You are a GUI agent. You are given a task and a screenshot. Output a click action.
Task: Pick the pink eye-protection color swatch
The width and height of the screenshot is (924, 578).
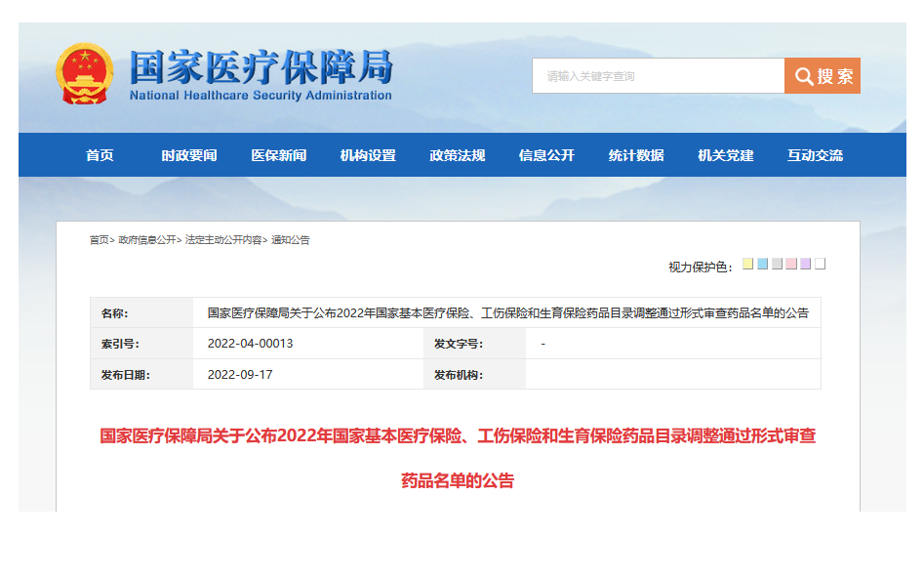[791, 264]
